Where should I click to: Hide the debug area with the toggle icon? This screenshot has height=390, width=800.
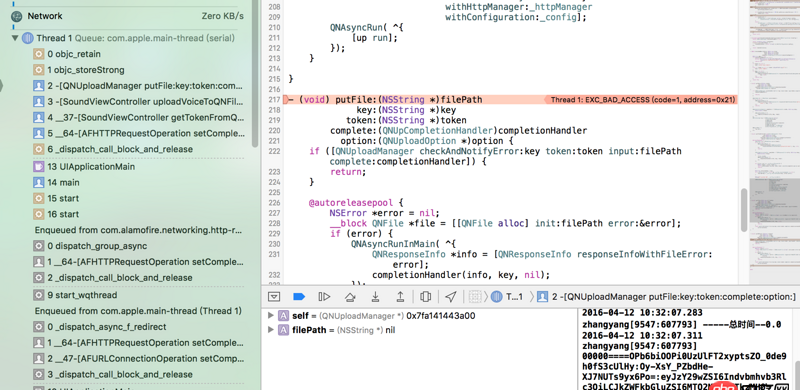coord(274,297)
